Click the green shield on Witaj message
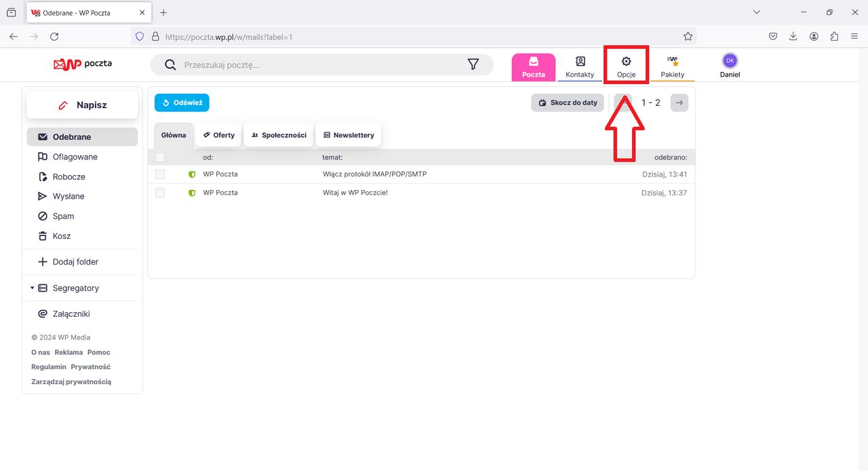Viewport: 868px width, 471px height. coord(192,193)
